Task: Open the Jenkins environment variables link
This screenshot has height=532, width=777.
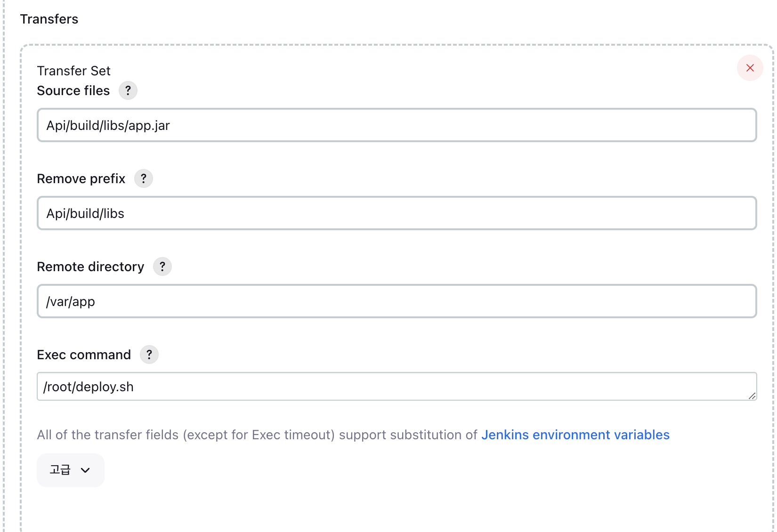Action: tap(575, 435)
